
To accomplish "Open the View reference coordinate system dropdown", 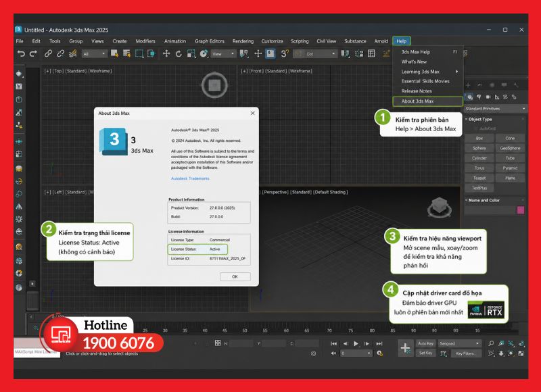I will coord(223,54).
